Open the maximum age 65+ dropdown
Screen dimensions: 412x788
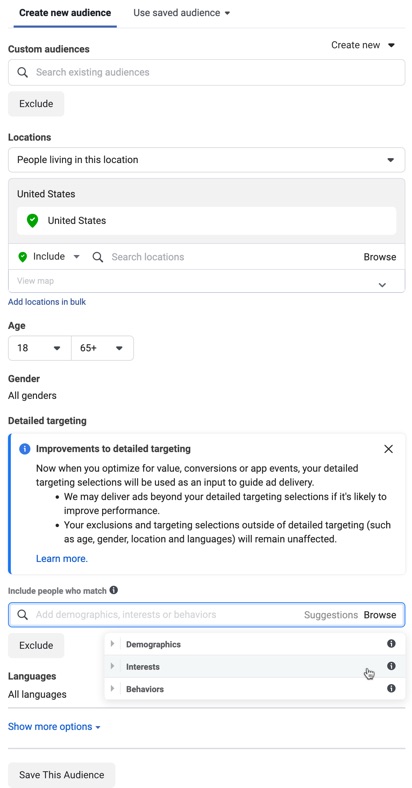click(x=102, y=348)
